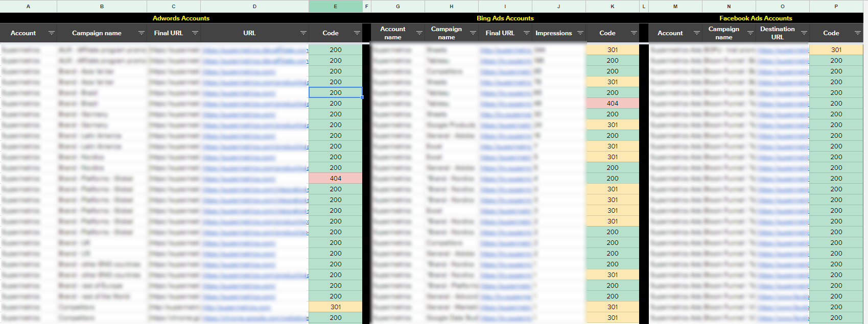The image size is (868, 324).
Task: Select column P header
Action: [x=836, y=7]
